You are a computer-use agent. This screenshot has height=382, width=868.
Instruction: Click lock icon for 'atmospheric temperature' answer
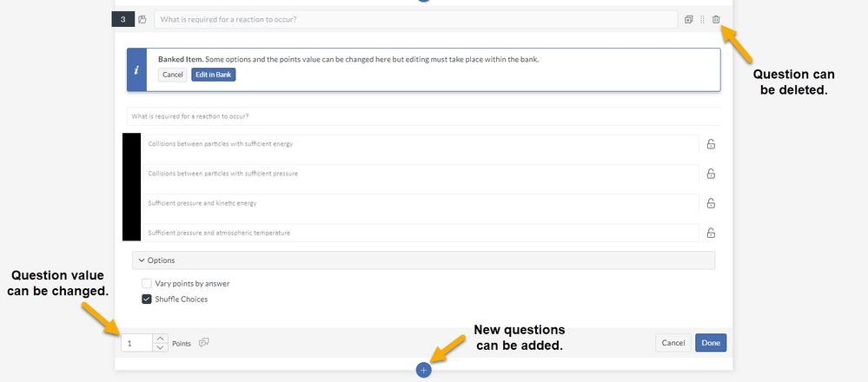pos(711,233)
